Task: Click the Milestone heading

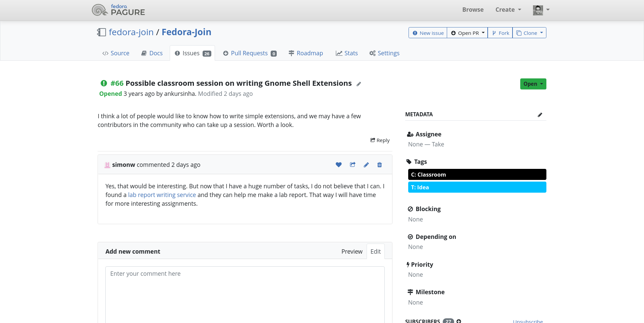Action: tap(430, 292)
